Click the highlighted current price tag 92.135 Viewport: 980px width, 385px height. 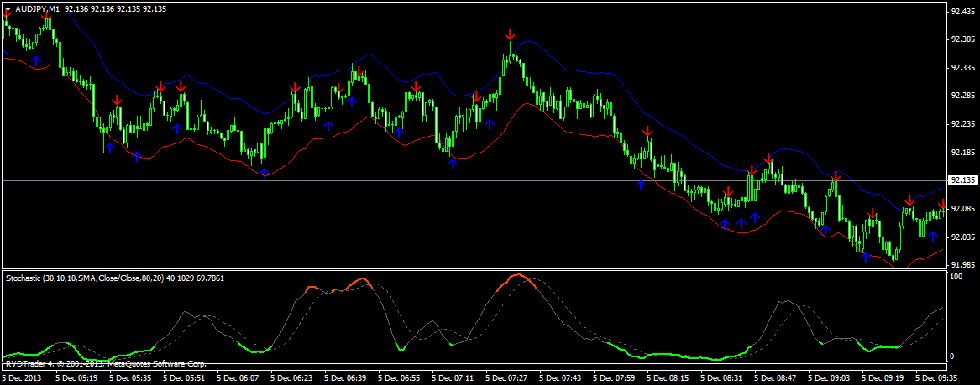click(x=962, y=180)
